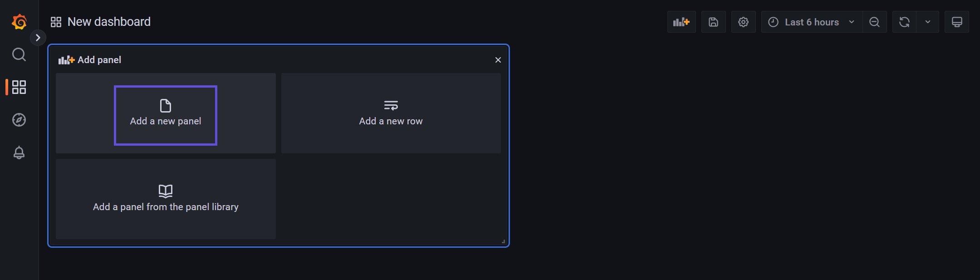Image resolution: width=980 pixels, height=280 pixels.
Task: Open Explore from the left sidebar
Action: 19,120
